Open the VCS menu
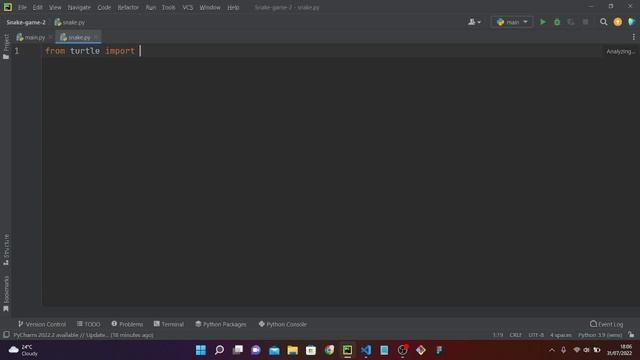The width and height of the screenshot is (640, 360). 188,7
